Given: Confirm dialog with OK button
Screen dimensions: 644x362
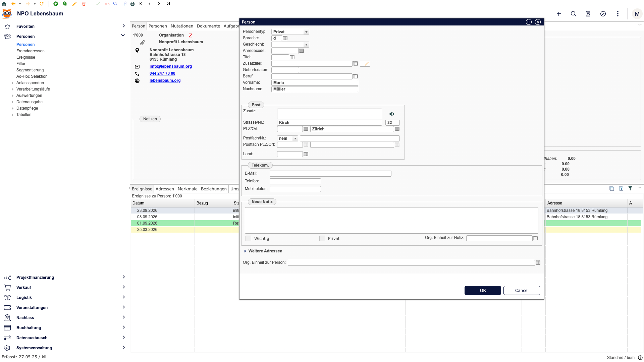Looking at the screenshot, I should (483, 291).
